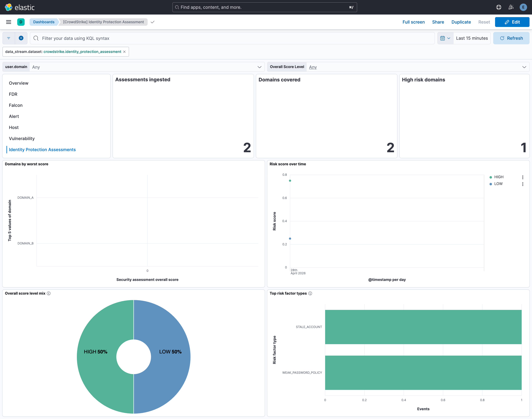Open the Alert dashboard link
Image resolution: width=532 pixels, height=419 pixels.
click(14, 116)
